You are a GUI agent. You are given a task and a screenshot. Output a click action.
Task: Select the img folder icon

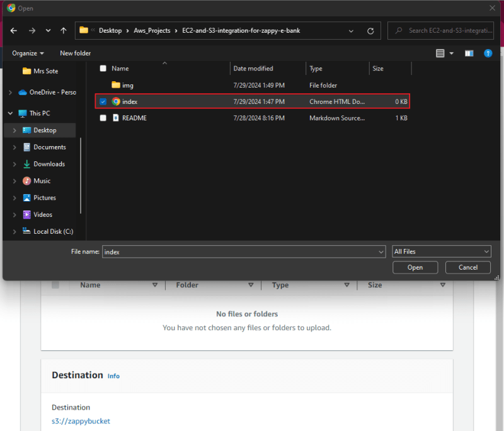click(x=116, y=85)
